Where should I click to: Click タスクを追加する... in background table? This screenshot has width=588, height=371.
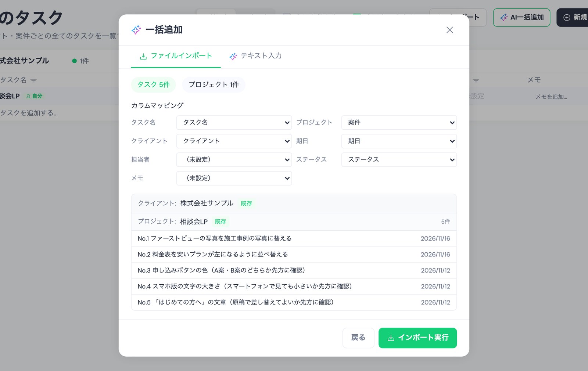click(29, 113)
